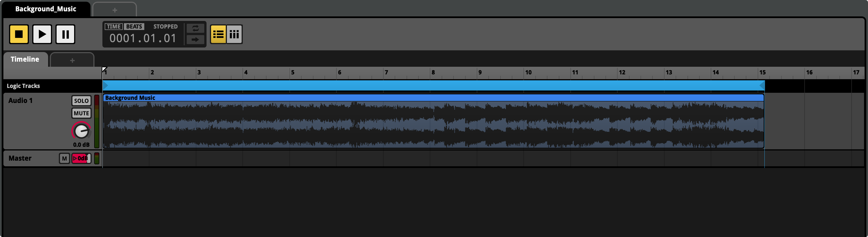Open the Background_Music event tab
Viewport: 868px width, 237px height.
tap(46, 9)
